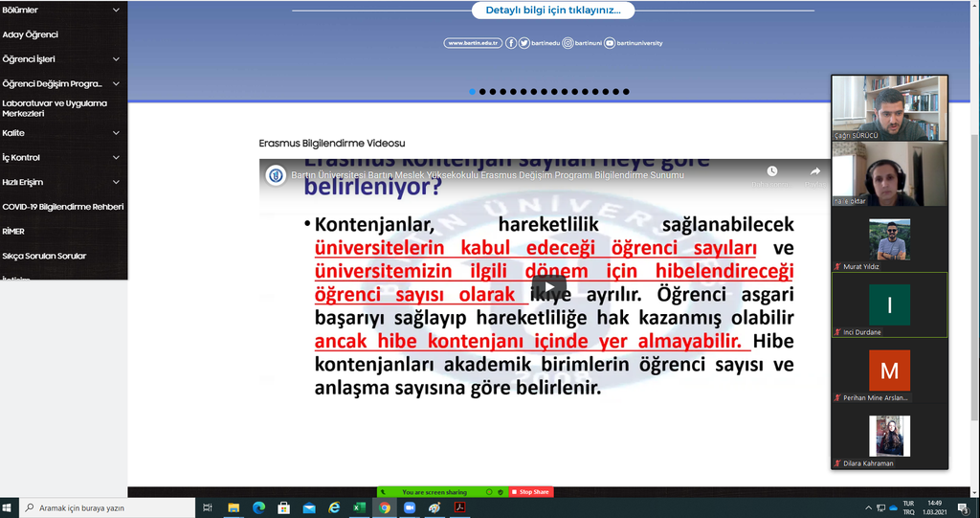Click the Bartın University channel logo on video

[x=276, y=175]
